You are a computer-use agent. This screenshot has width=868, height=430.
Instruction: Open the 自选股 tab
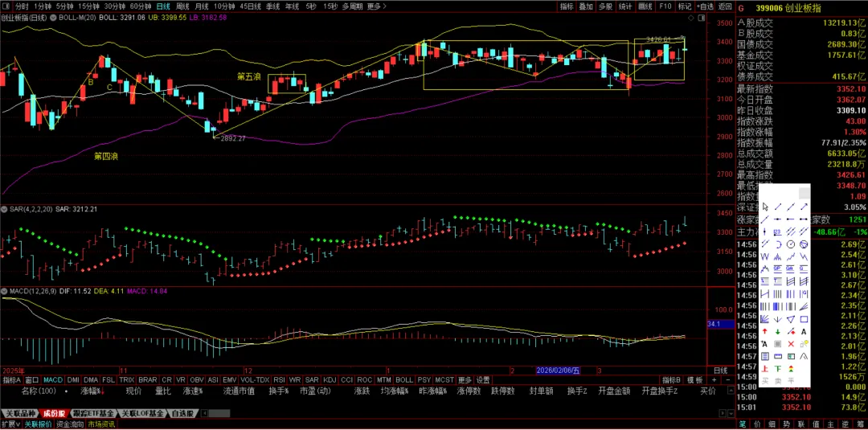coord(183,413)
